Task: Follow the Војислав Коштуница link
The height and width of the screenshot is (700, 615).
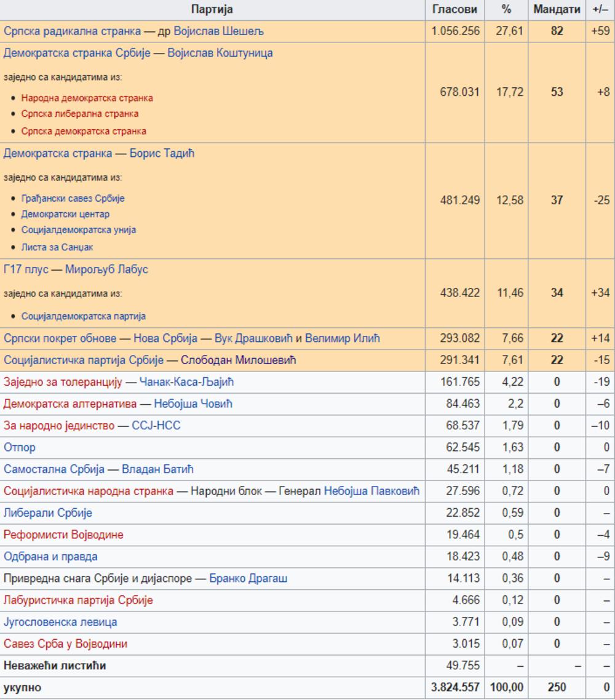Action: pyautogui.click(x=221, y=53)
